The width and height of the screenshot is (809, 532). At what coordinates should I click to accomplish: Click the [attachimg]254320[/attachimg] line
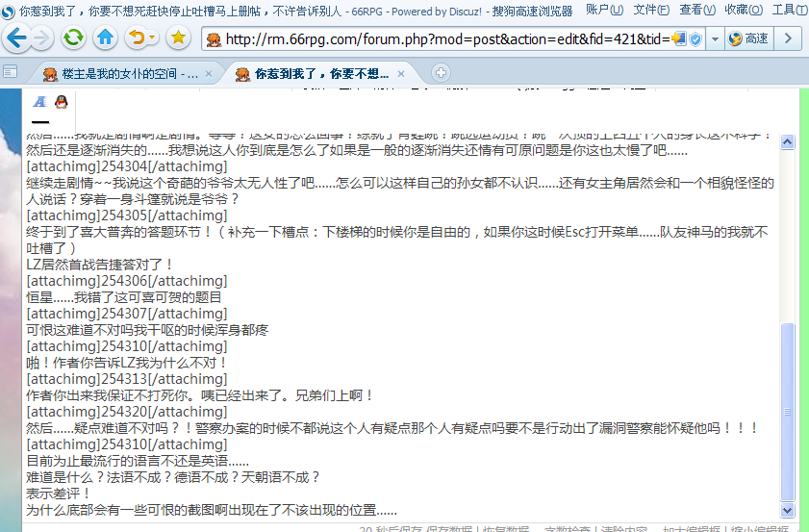point(127,411)
